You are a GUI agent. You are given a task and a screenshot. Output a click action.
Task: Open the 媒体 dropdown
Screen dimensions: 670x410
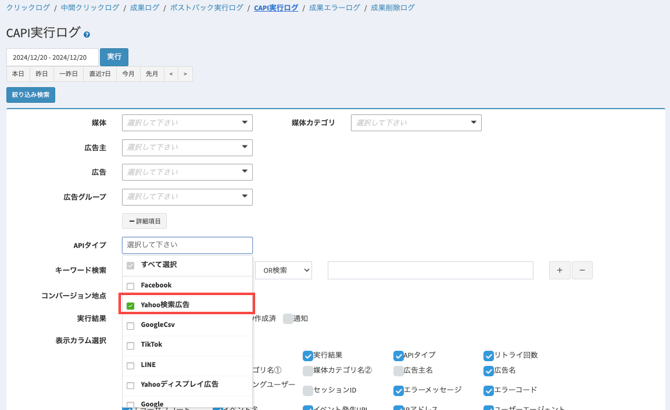click(x=187, y=123)
